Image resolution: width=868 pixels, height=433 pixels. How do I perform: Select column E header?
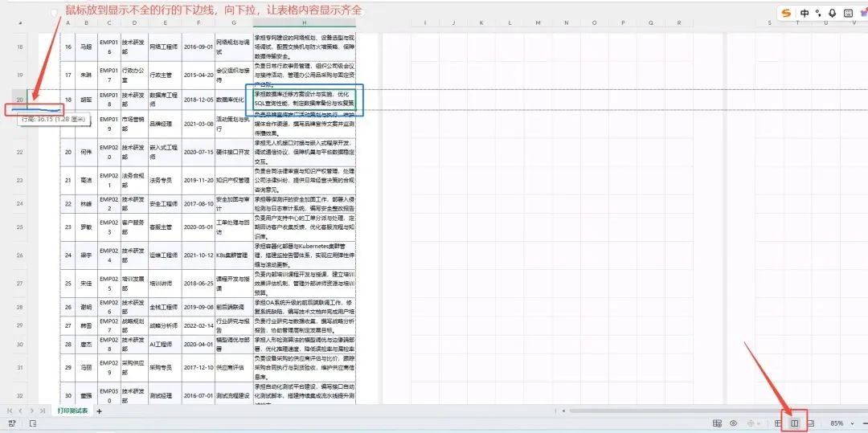(165, 22)
